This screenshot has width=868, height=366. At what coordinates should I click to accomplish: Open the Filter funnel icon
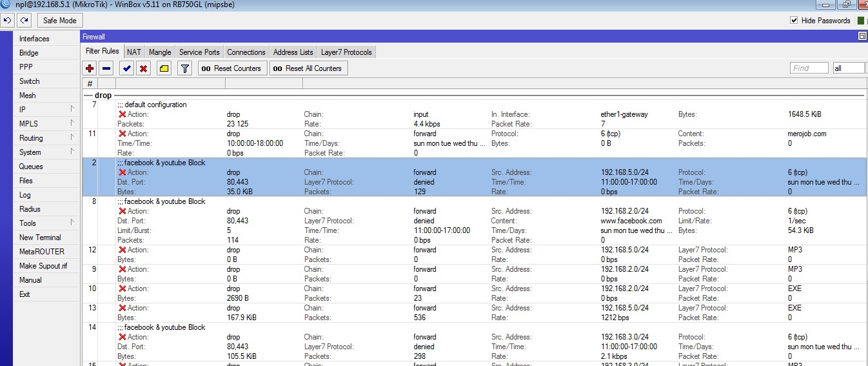(x=184, y=68)
